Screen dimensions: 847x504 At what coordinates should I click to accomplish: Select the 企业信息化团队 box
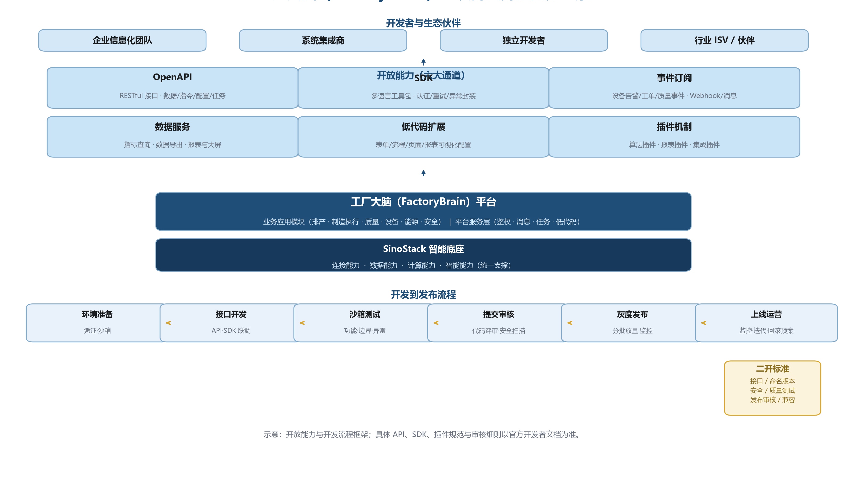[x=122, y=40]
